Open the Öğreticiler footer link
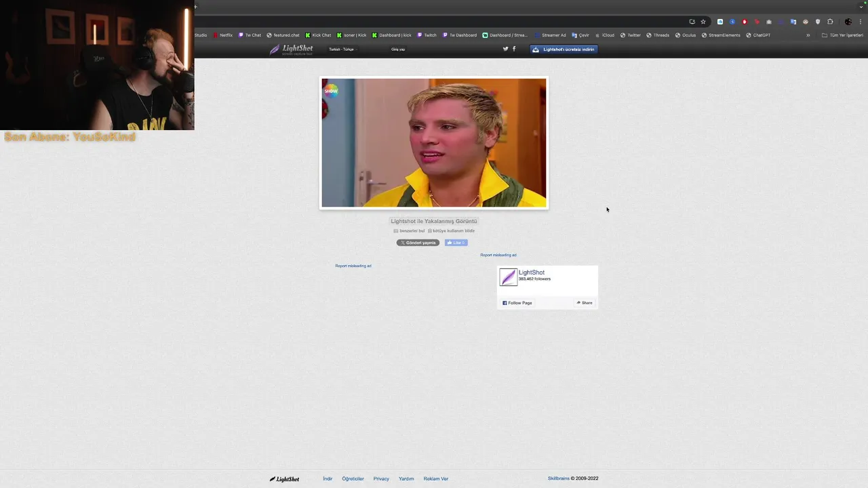 tap(353, 479)
